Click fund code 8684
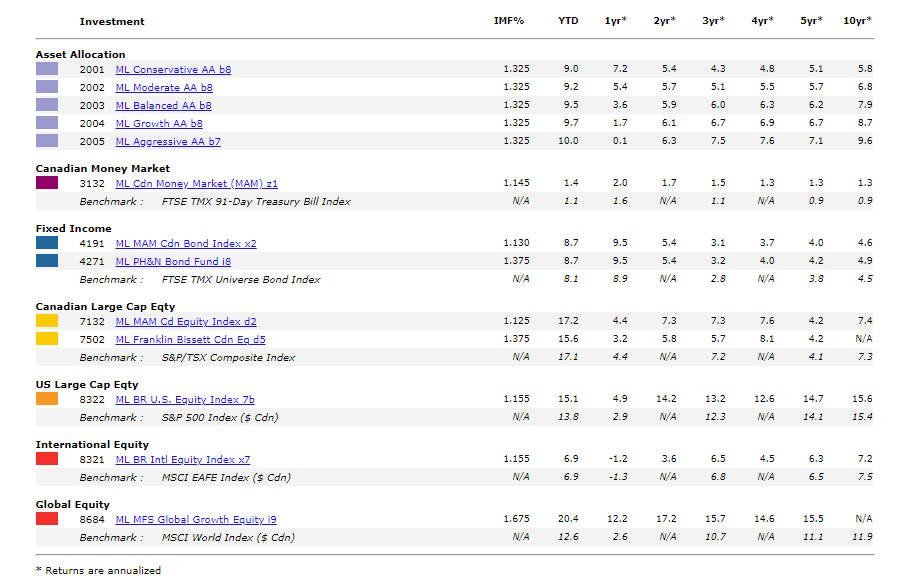915x582 pixels. point(92,520)
